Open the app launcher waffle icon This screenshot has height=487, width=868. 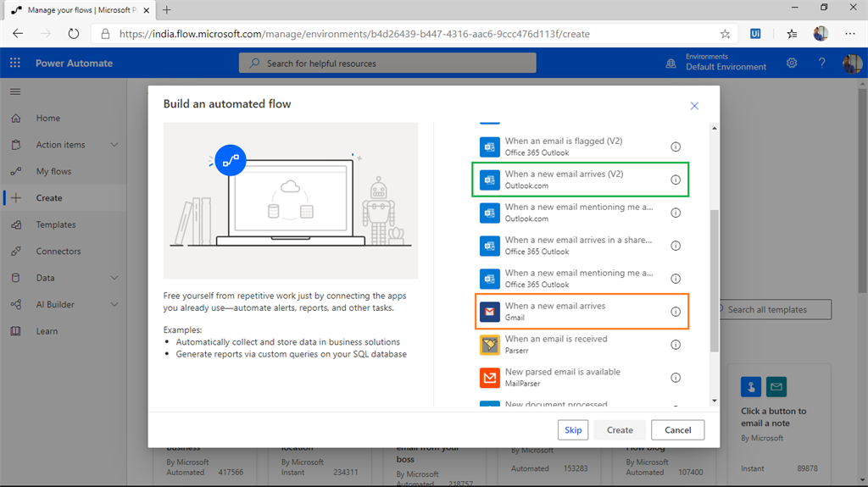(15, 63)
